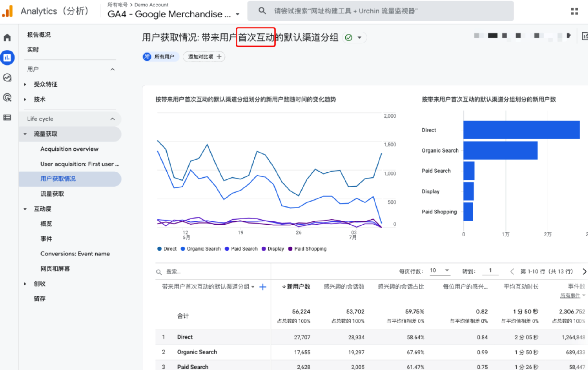Image resolution: width=588 pixels, height=370 pixels.
Task: Open the rows per page dropdown
Action: [440, 270]
